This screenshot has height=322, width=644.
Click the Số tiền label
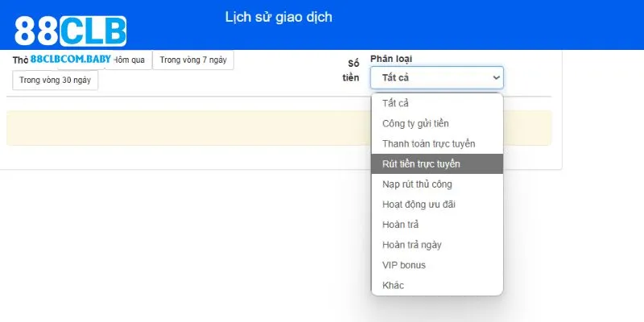(351, 71)
